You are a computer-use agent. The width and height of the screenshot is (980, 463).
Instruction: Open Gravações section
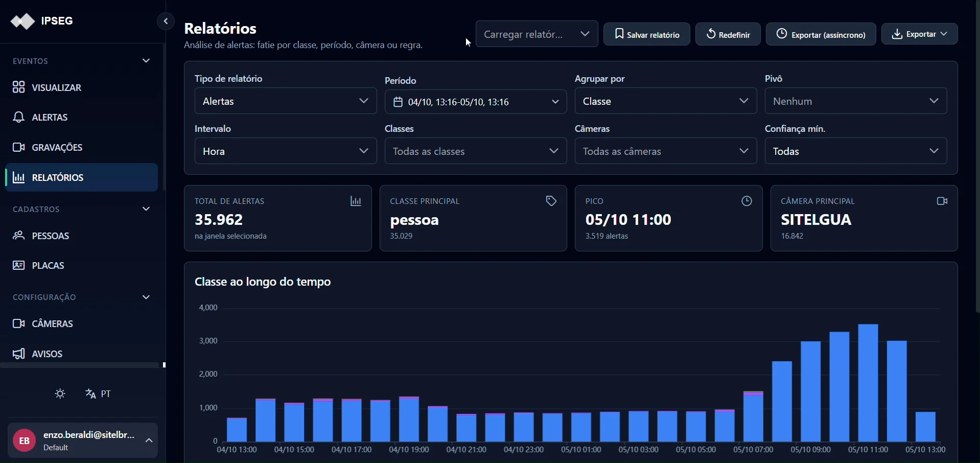point(82,148)
